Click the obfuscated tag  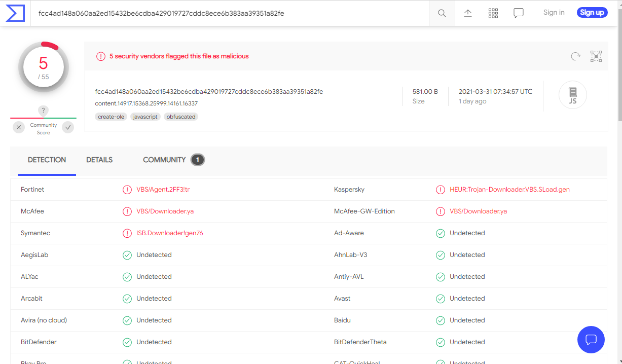point(181,117)
